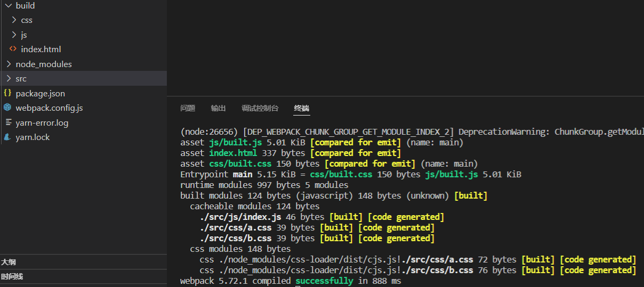
Task: Click Entrypoint main line
Action: tap(351, 174)
